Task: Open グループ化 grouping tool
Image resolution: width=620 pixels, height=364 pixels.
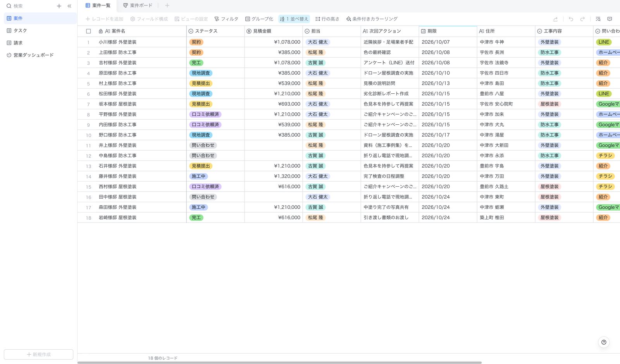Action: 259,19
